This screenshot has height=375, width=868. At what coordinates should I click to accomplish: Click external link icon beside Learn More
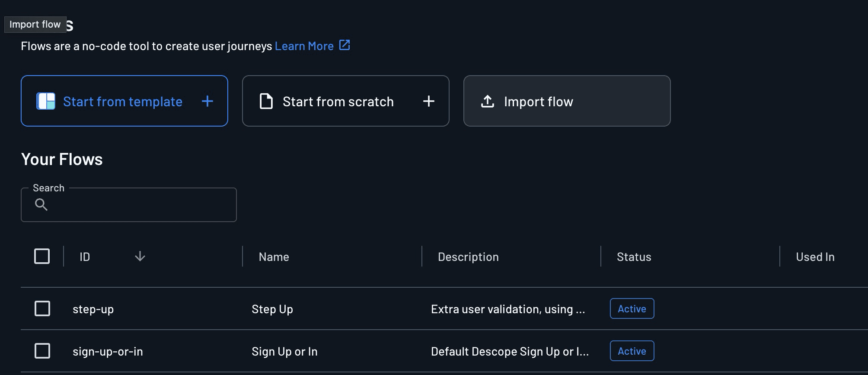coord(345,45)
